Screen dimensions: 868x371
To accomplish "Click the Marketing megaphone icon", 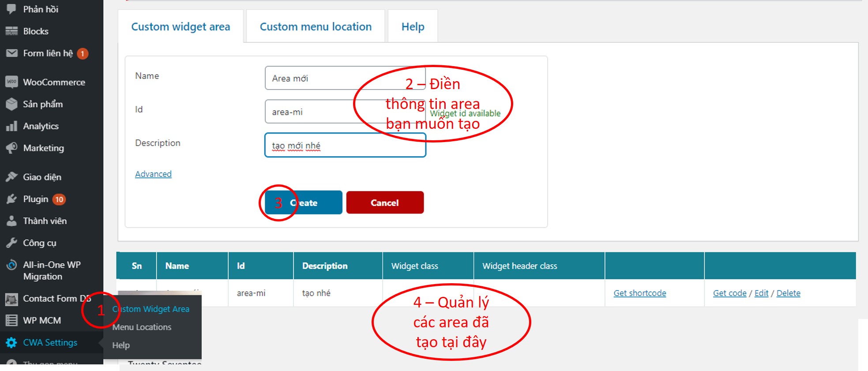I will click(x=11, y=148).
